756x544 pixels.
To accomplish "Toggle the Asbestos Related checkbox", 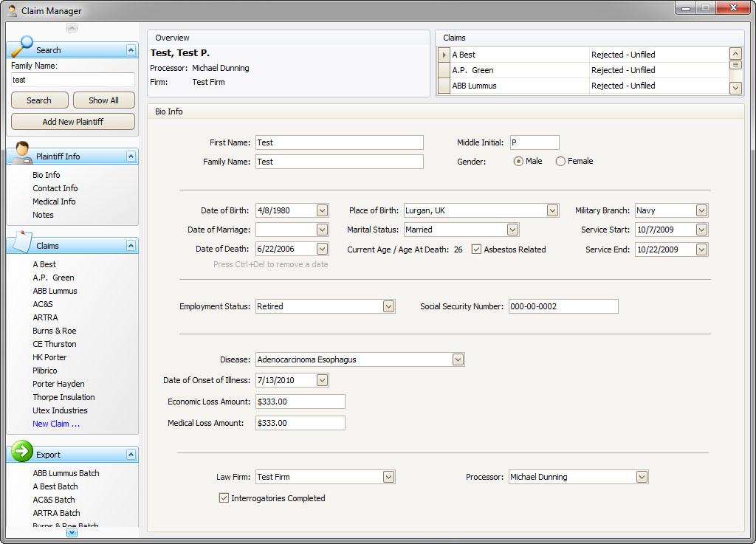I will [x=476, y=249].
